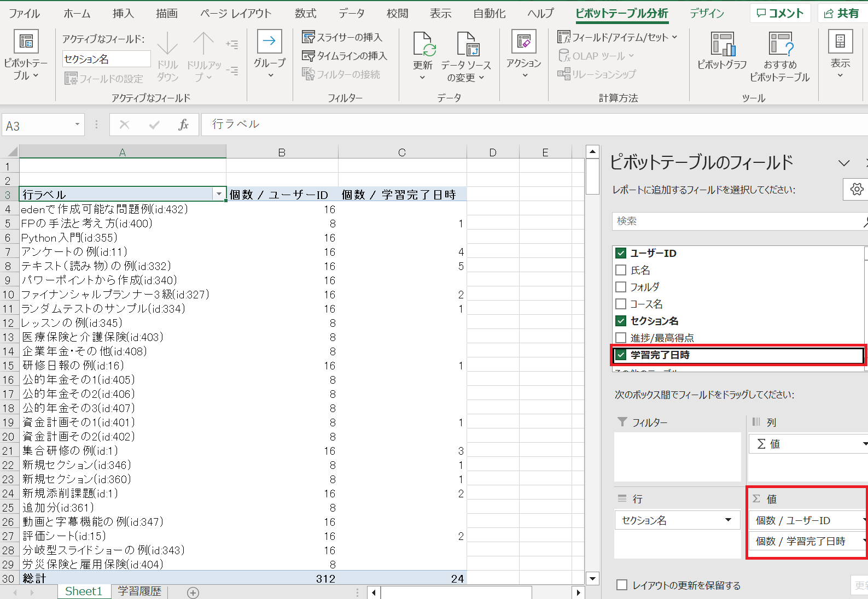Check the 進捗/最高得点 field checkbox
The image size is (868, 599).
621,338
